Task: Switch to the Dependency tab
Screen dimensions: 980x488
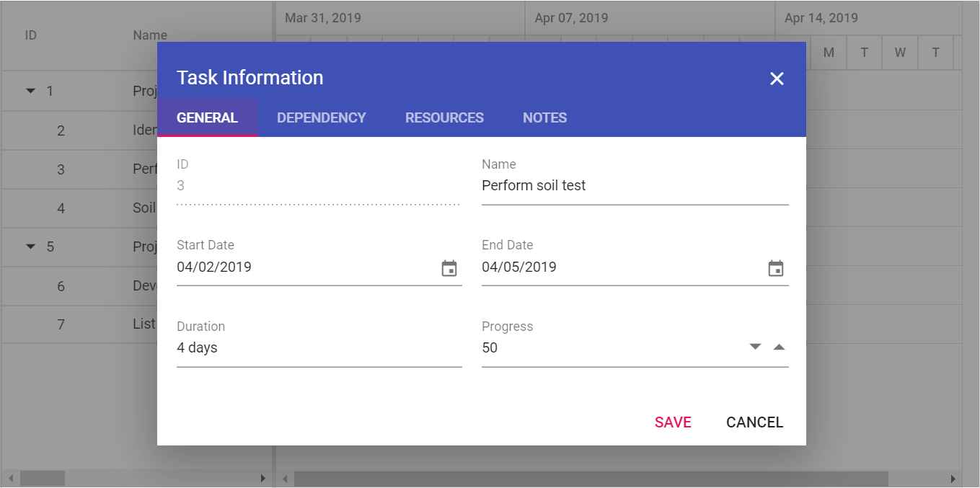Action: 322,117
